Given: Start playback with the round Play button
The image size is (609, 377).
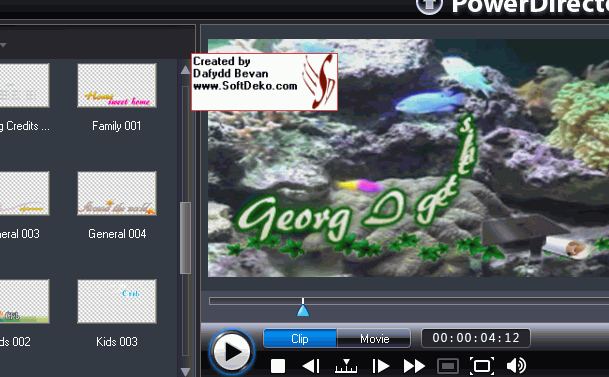Looking at the screenshot, I should point(232,352).
